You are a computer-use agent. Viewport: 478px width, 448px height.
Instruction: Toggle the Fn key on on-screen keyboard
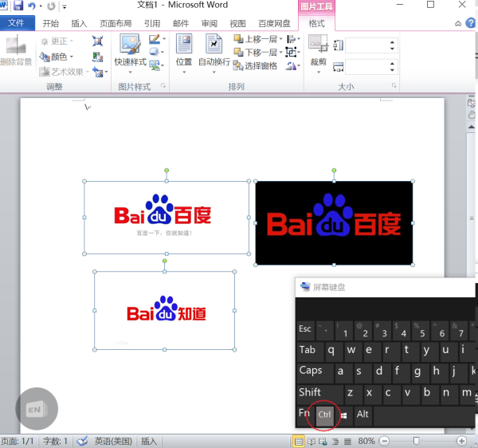(304, 415)
